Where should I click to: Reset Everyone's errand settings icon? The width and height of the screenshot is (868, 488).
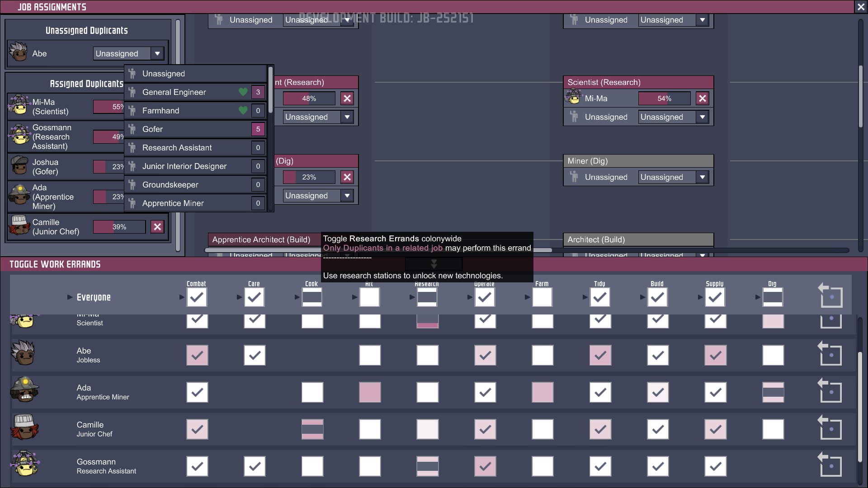tap(830, 296)
